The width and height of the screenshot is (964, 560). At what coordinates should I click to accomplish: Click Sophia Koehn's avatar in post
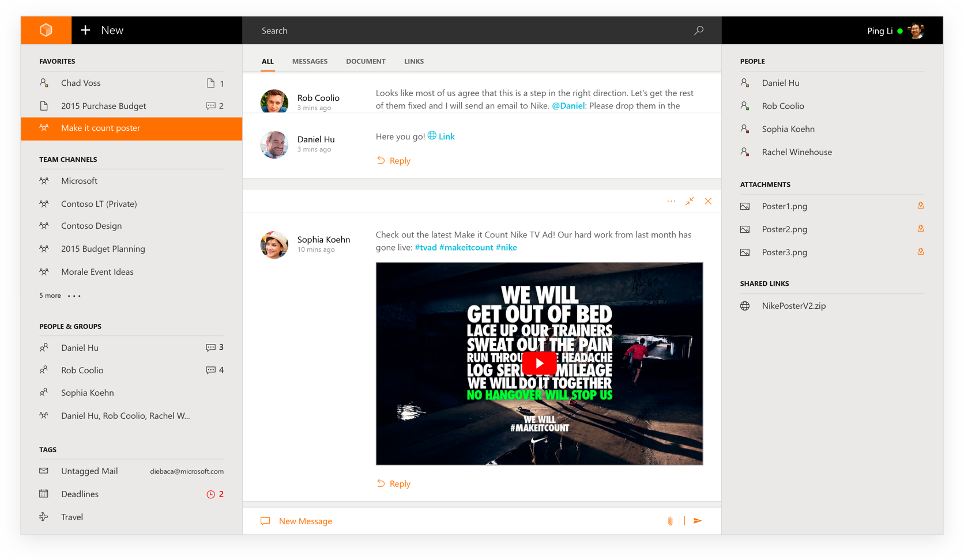[x=274, y=245]
